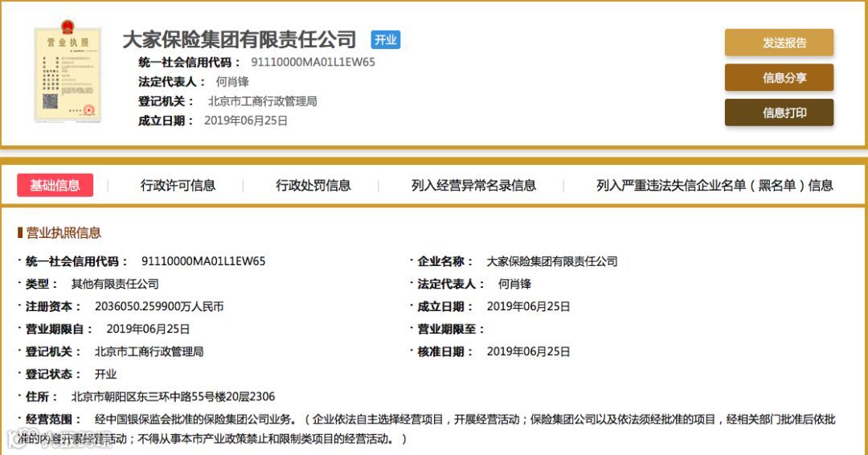Click header founding date 2019年06月25日
The width and height of the screenshot is (868, 455).
(x=246, y=121)
